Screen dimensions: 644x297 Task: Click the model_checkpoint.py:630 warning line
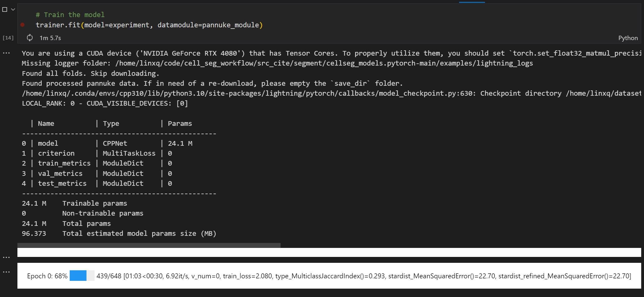coord(331,93)
